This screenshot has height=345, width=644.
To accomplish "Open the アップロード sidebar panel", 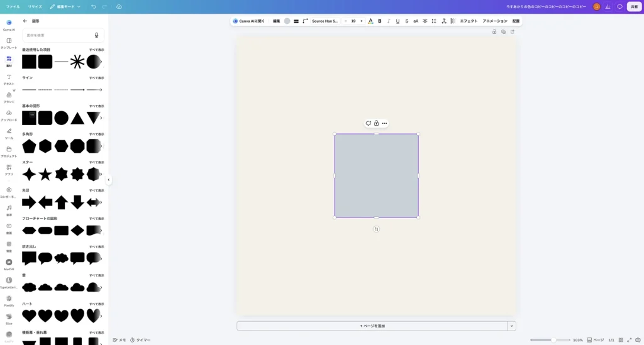I will [x=9, y=115].
